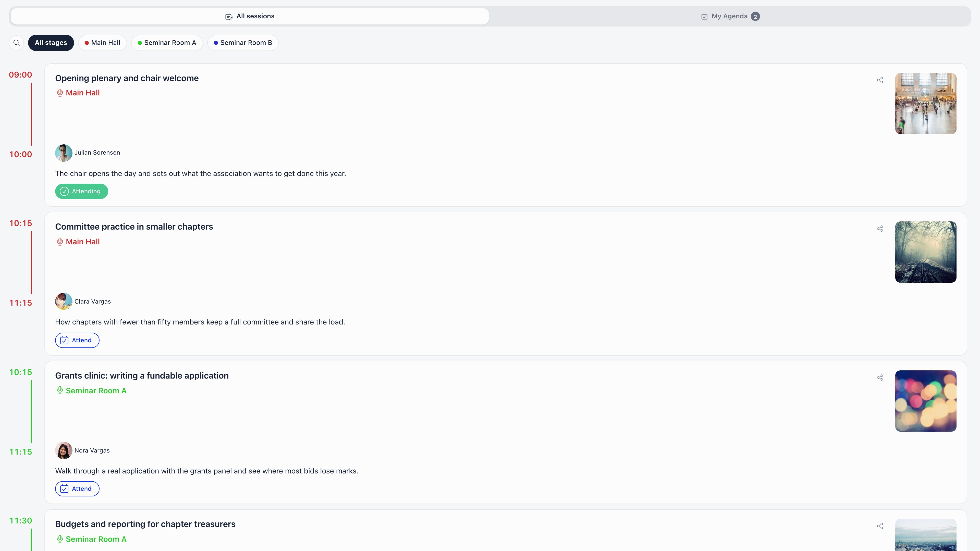Screen dimensions: 980x551
Task: Switch to the All sessions tab
Action: pos(250,16)
